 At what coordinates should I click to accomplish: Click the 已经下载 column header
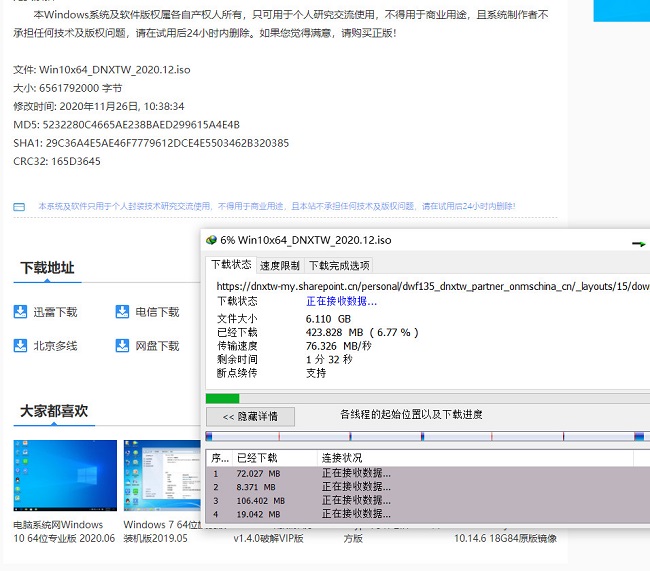click(275, 458)
